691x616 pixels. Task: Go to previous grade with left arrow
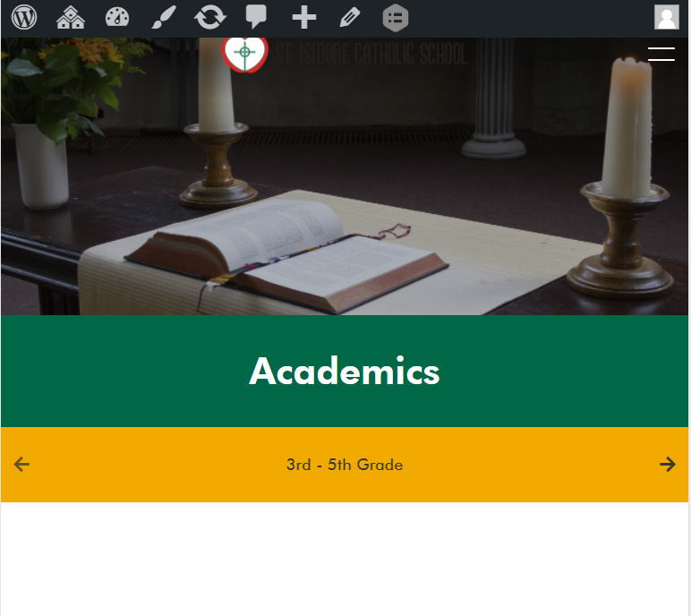coord(21,465)
